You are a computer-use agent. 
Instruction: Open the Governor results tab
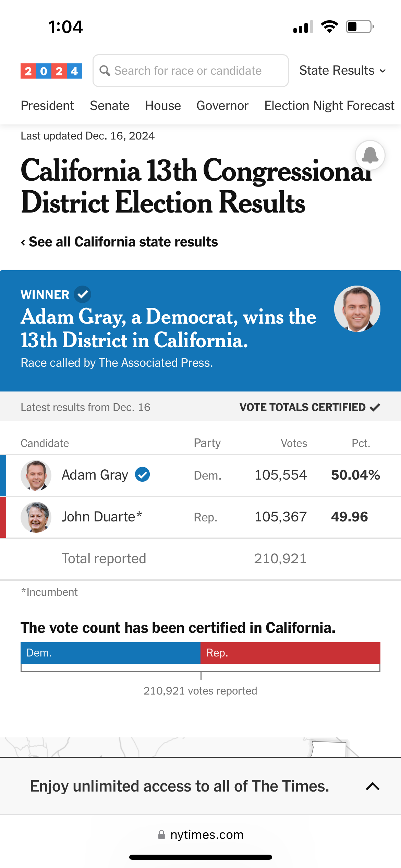pyautogui.click(x=222, y=106)
